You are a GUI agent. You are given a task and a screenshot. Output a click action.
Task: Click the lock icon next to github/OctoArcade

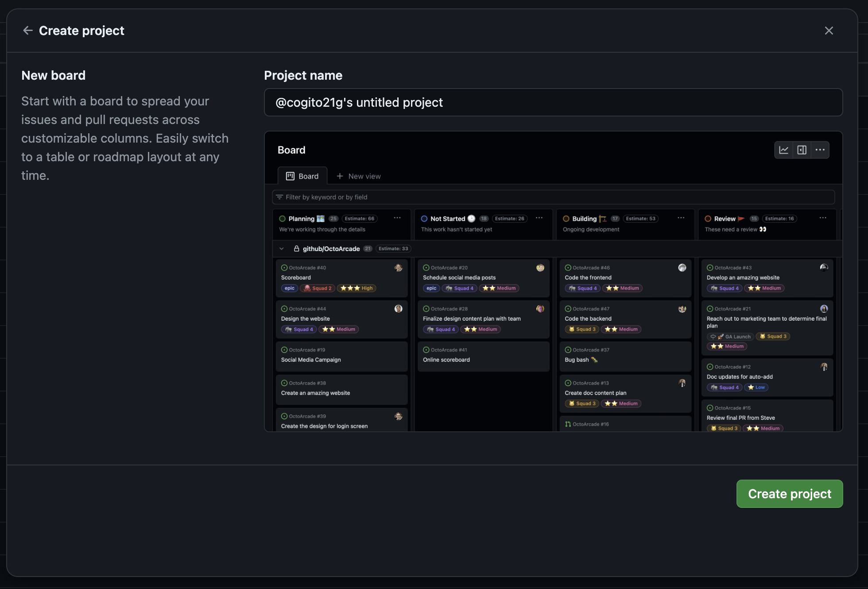pyautogui.click(x=296, y=249)
